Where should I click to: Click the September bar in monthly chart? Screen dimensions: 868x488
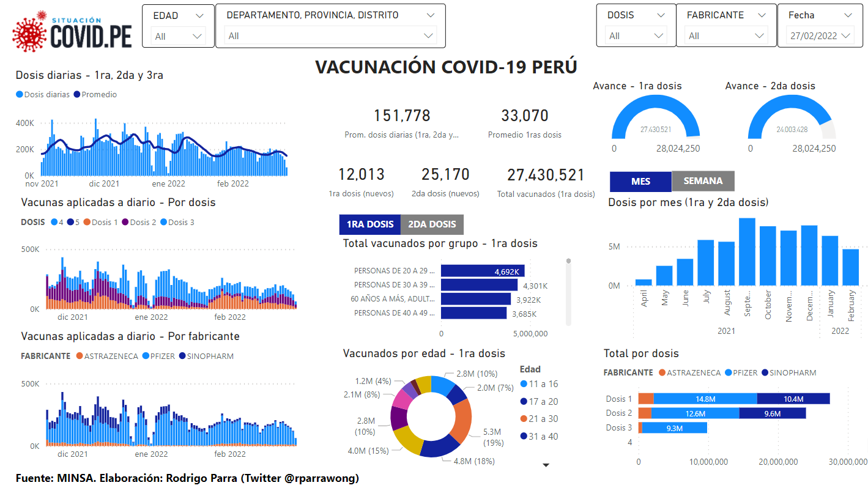[747, 252]
